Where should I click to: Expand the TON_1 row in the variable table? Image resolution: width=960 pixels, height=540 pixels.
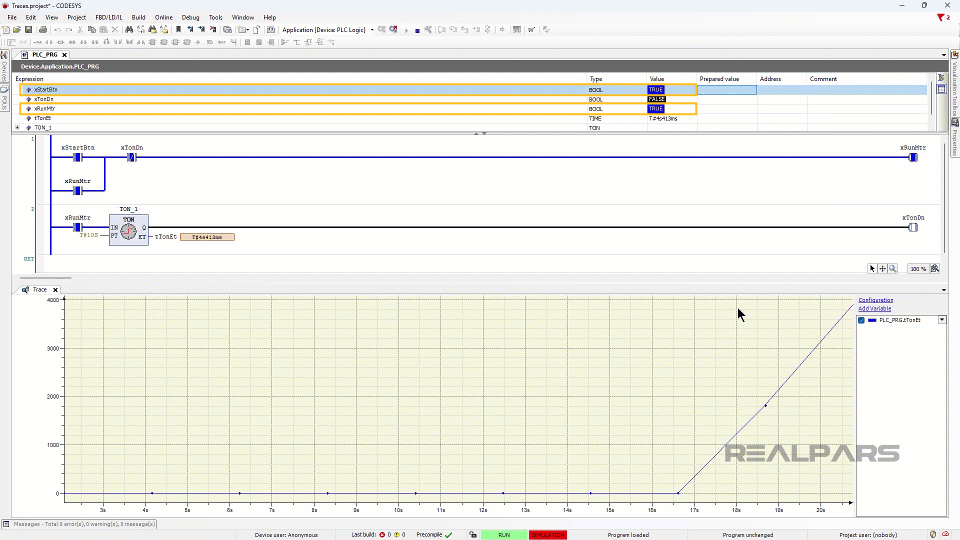pyautogui.click(x=17, y=127)
